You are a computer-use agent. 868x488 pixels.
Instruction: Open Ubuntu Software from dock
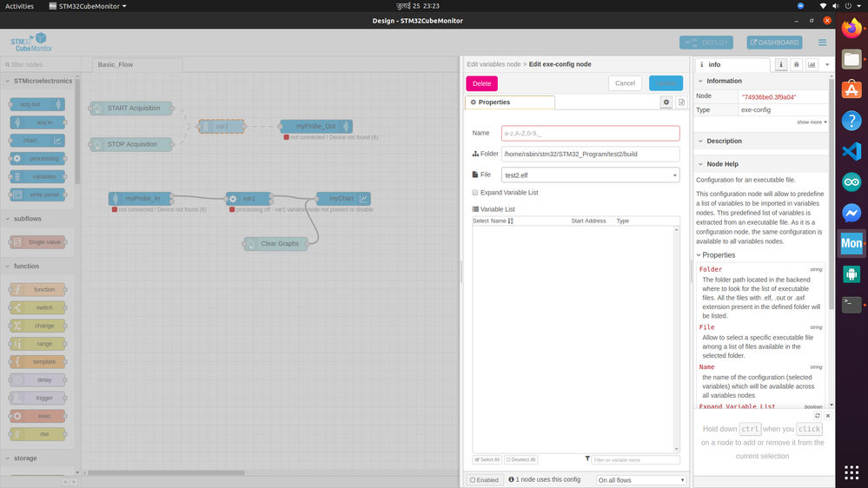click(x=851, y=89)
